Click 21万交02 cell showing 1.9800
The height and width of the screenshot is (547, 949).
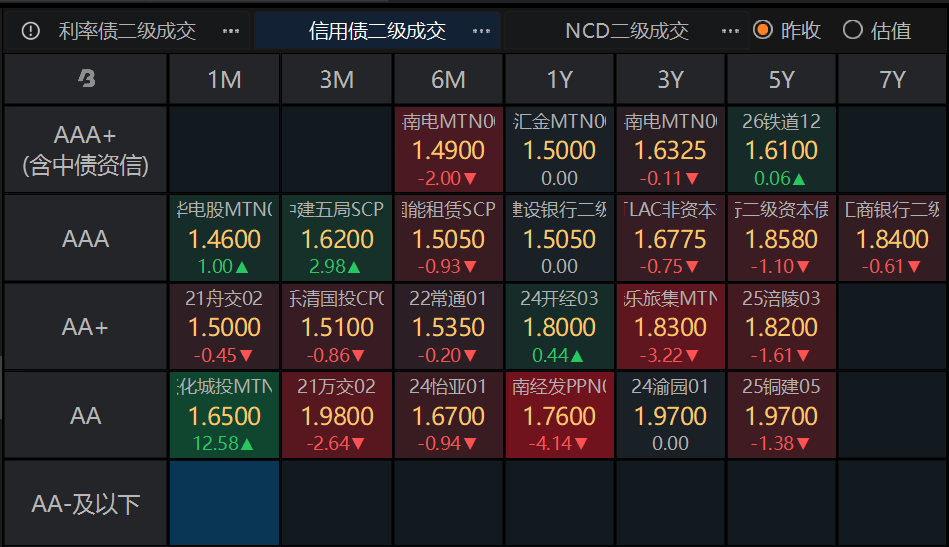(x=337, y=415)
